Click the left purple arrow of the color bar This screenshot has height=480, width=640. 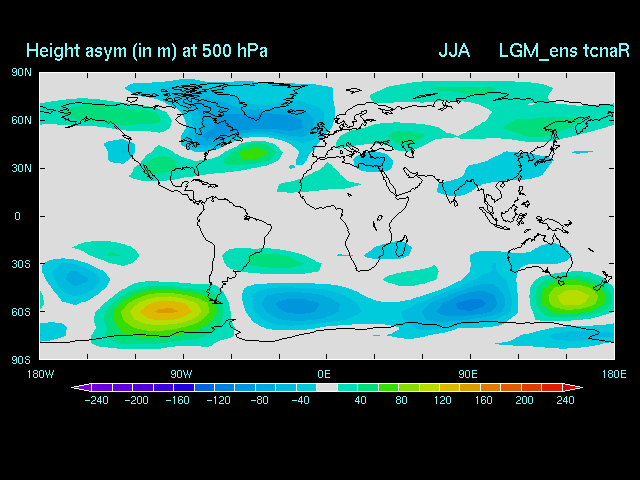[x=78, y=387]
